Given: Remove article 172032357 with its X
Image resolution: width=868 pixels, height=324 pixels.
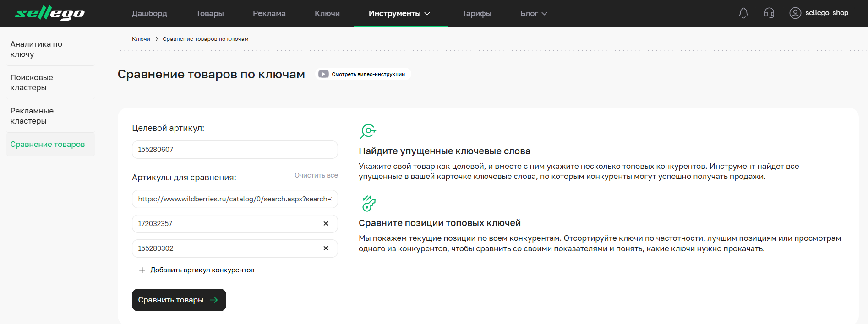Looking at the screenshot, I should [x=326, y=224].
